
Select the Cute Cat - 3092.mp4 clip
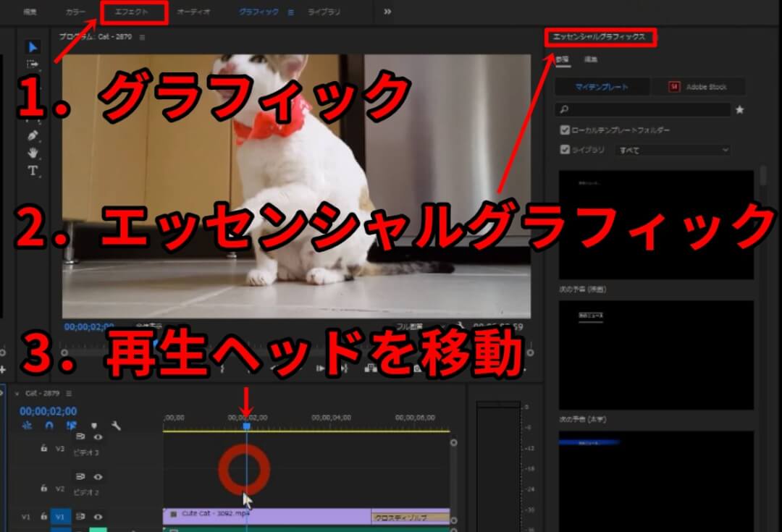pyautogui.click(x=266, y=516)
